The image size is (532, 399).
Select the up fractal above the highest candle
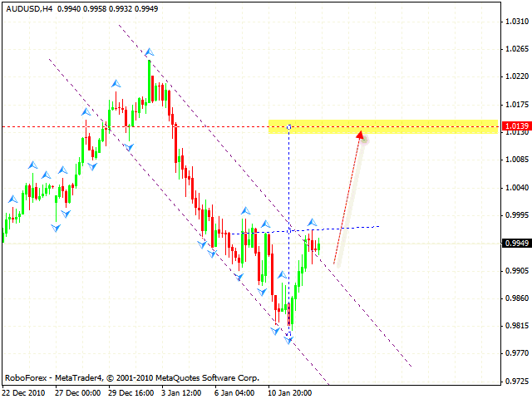click(x=150, y=52)
